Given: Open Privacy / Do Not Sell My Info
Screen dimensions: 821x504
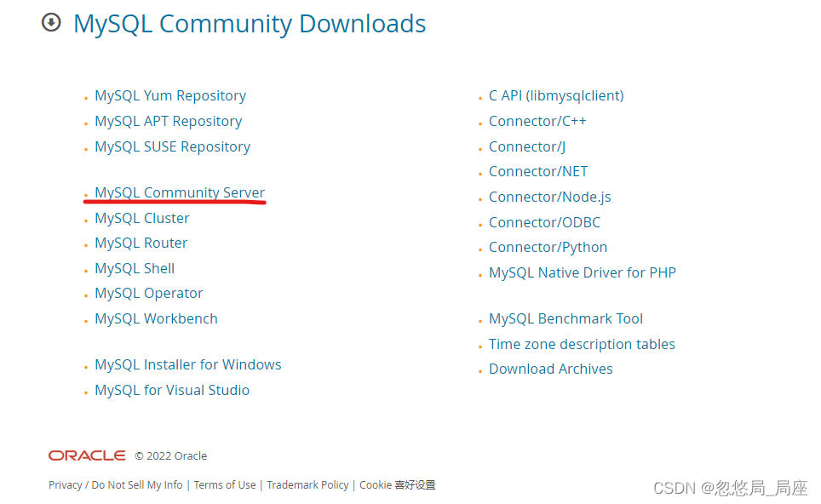Looking at the screenshot, I should point(116,485).
